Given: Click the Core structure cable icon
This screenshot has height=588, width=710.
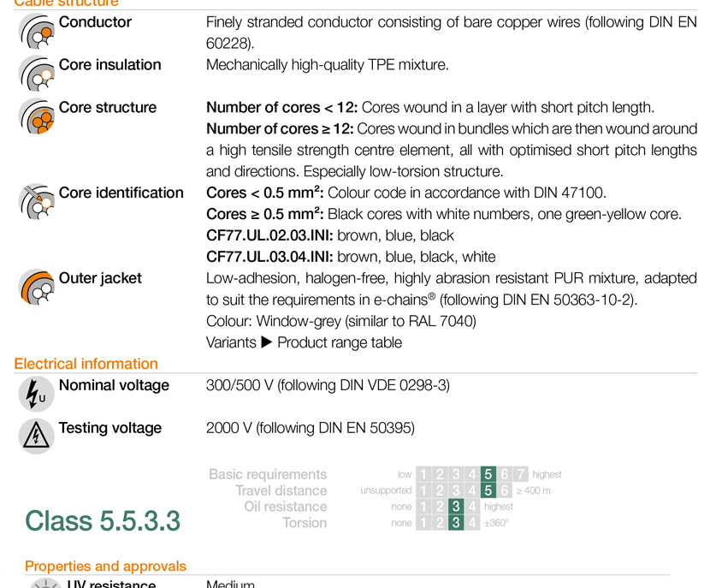Looking at the screenshot, I should point(37,116).
